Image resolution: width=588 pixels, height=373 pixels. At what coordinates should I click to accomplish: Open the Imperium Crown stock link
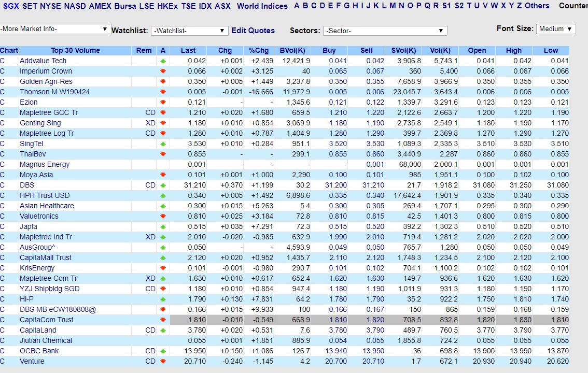pos(46,71)
